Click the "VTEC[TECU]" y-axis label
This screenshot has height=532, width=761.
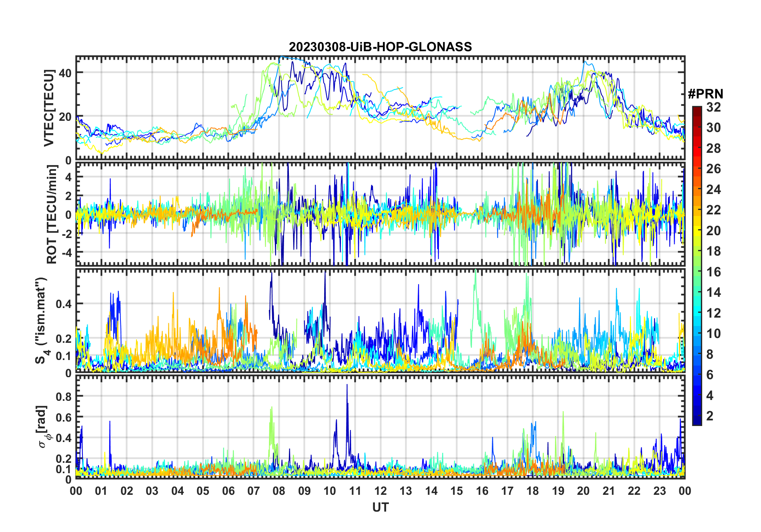(x=49, y=108)
